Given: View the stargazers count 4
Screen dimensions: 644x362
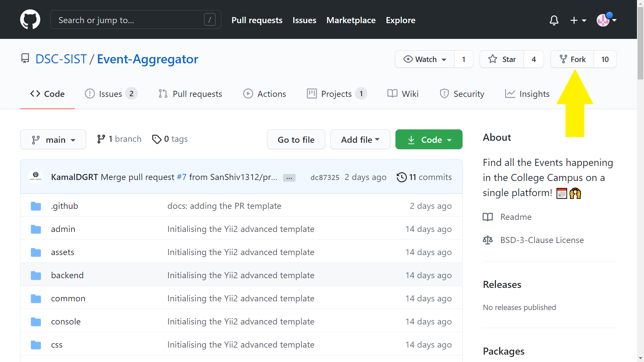Looking at the screenshot, I should pyautogui.click(x=534, y=59).
